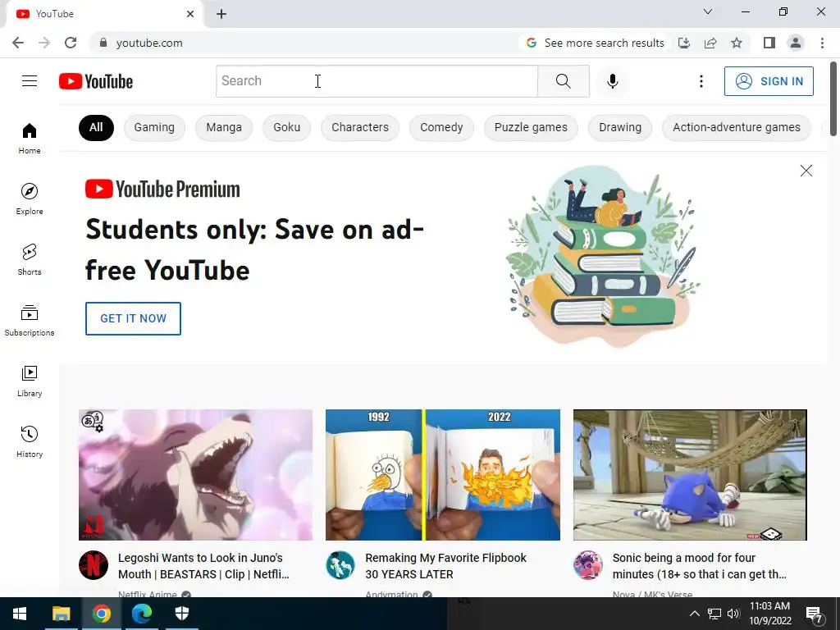Click the search magnifier button

563,81
